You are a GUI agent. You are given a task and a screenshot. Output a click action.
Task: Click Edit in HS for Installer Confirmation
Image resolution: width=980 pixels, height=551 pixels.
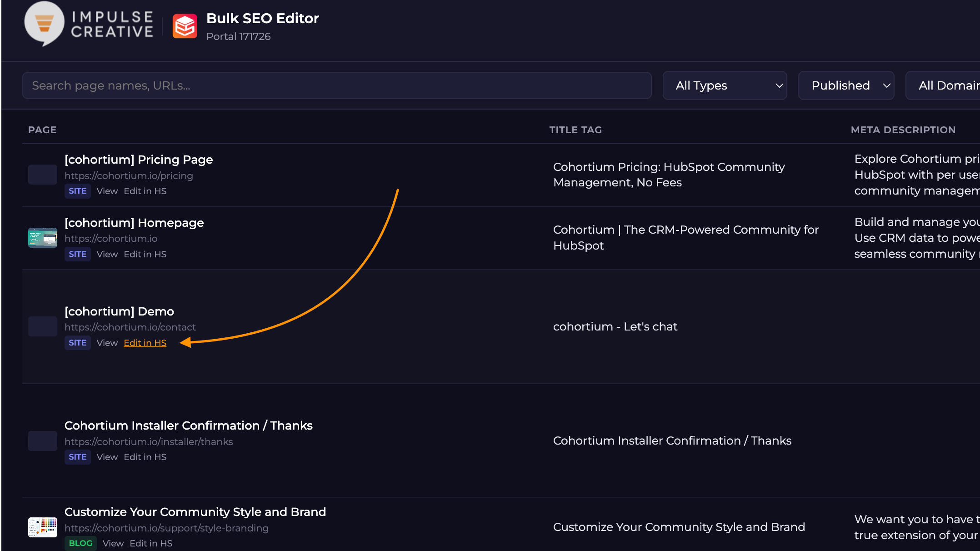click(x=145, y=457)
